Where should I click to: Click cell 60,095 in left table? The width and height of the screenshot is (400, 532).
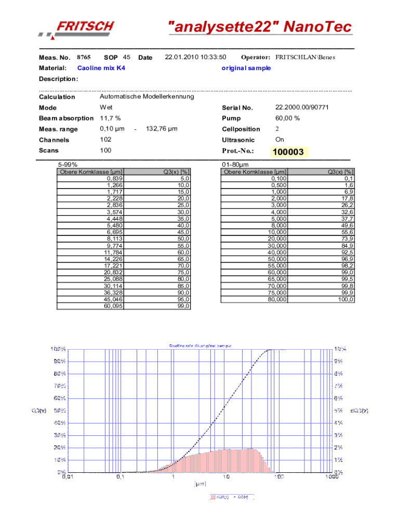click(90, 306)
